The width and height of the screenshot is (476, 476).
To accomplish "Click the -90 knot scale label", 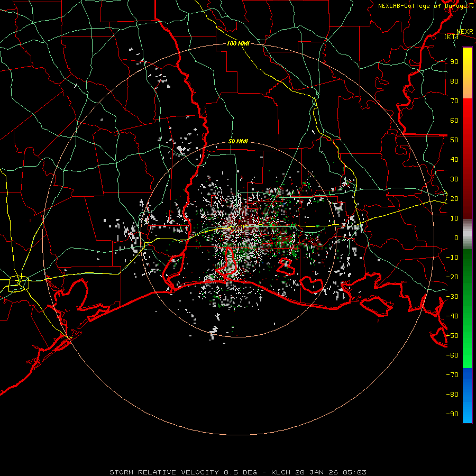I will [x=452, y=414].
